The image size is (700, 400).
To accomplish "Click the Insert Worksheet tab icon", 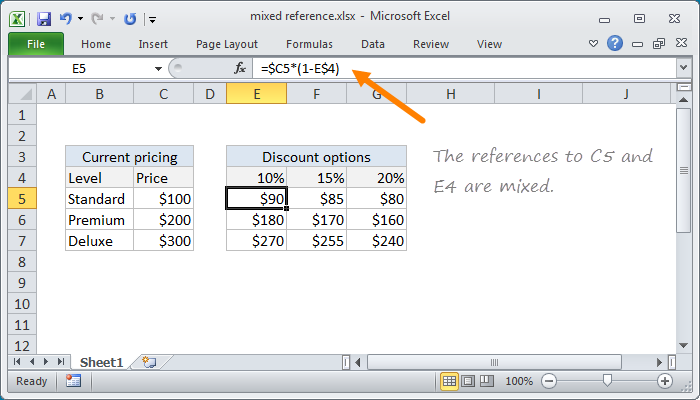I will click(149, 361).
